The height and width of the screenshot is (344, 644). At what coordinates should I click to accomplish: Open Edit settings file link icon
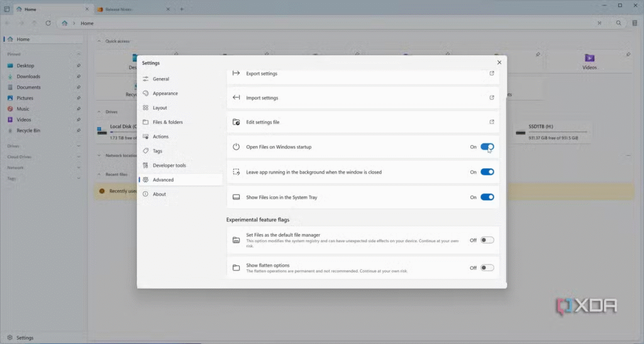492,122
